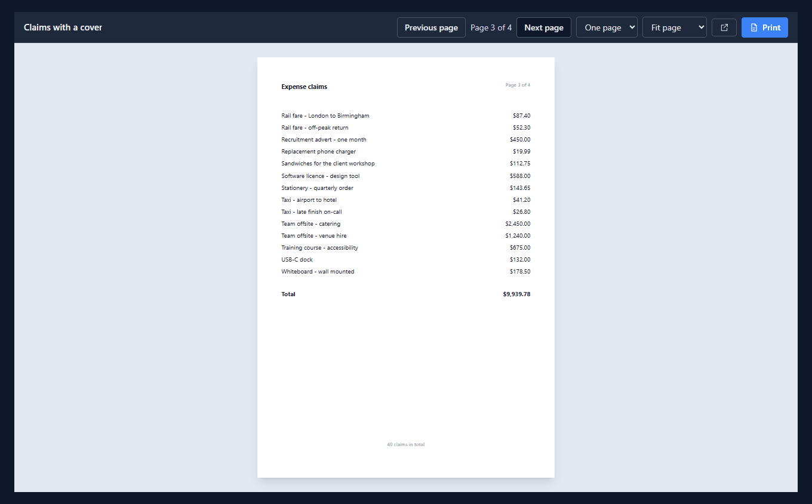This screenshot has width=812, height=504.
Task: Select the $132.00 USB-C dock amount
Action: coord(520,260)
